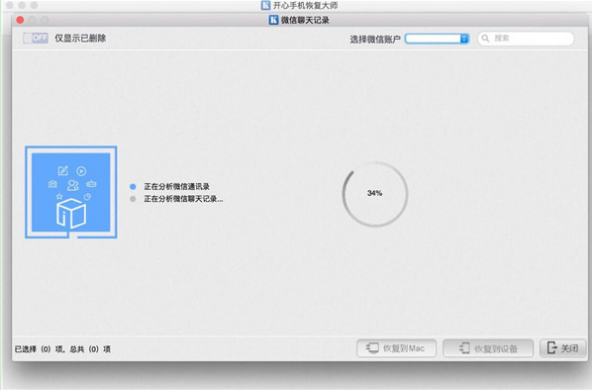Click the magnifier icon in search box
Screen dimensions: 592x390
pyautogui.click(x=486, y=39)
